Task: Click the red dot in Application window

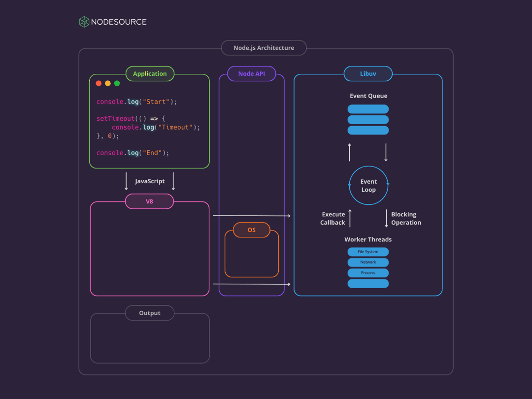Action: (x=99, y=83)
